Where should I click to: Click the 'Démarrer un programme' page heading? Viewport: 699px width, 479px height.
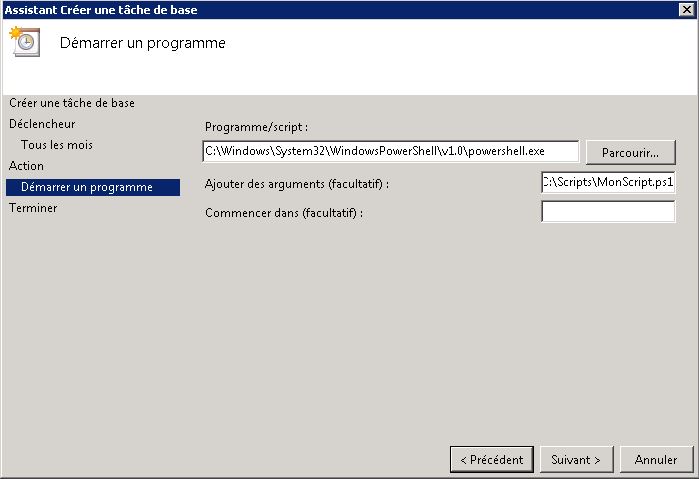pos(143,43)
